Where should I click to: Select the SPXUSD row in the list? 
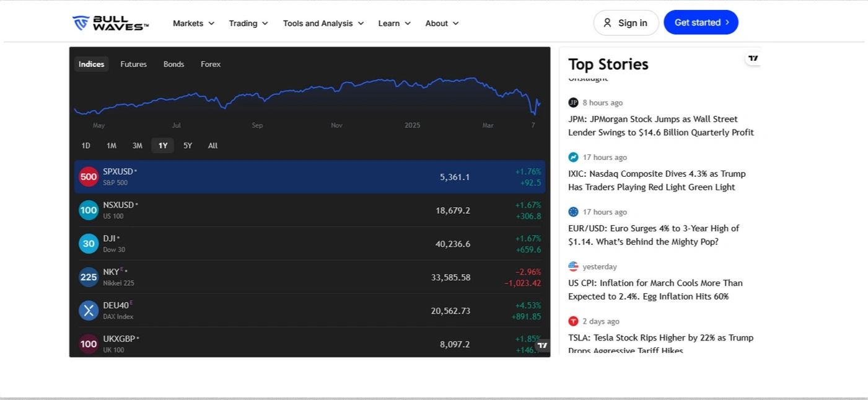click(279, 177)
